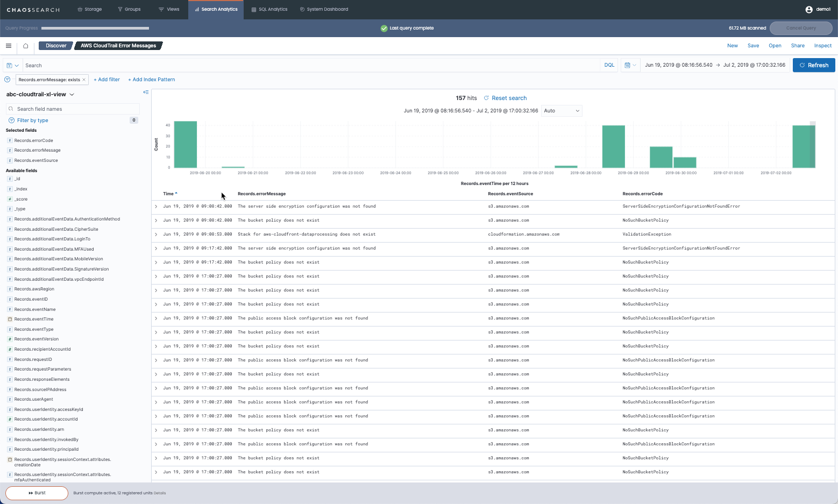This screenshot has height=504, width=838.
Task: Open the Storage tab
Action: click(x=89, y=9)
